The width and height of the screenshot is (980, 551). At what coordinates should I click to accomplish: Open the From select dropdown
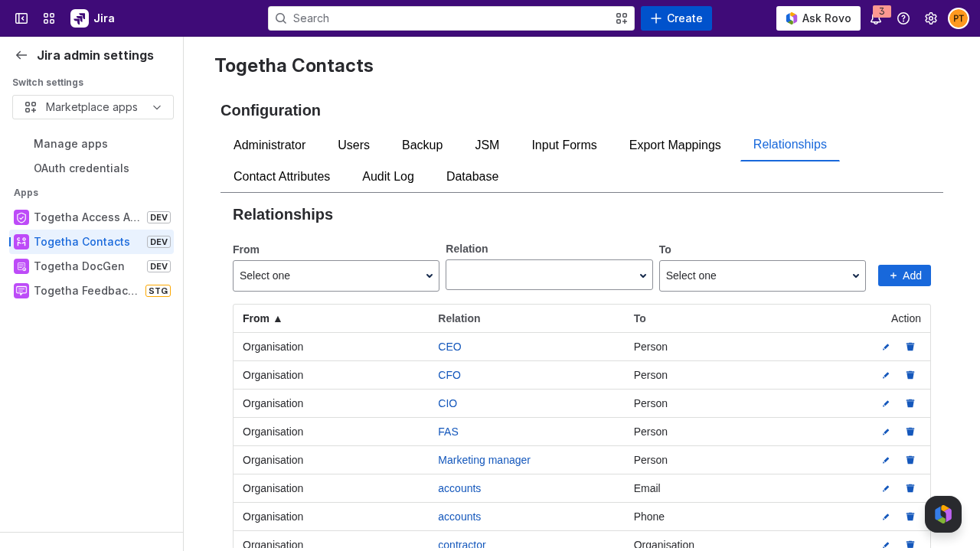click(336, 275)
